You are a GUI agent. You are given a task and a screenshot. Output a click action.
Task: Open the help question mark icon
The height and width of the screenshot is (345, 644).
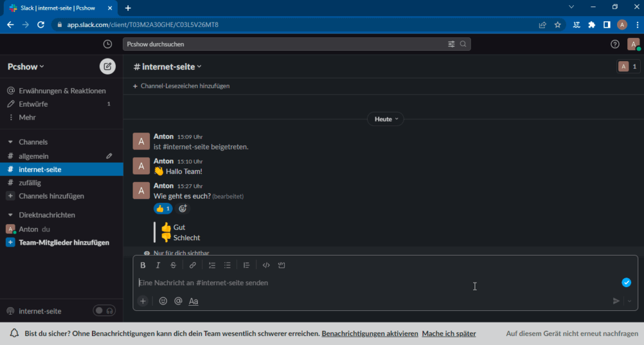(614, 44)
